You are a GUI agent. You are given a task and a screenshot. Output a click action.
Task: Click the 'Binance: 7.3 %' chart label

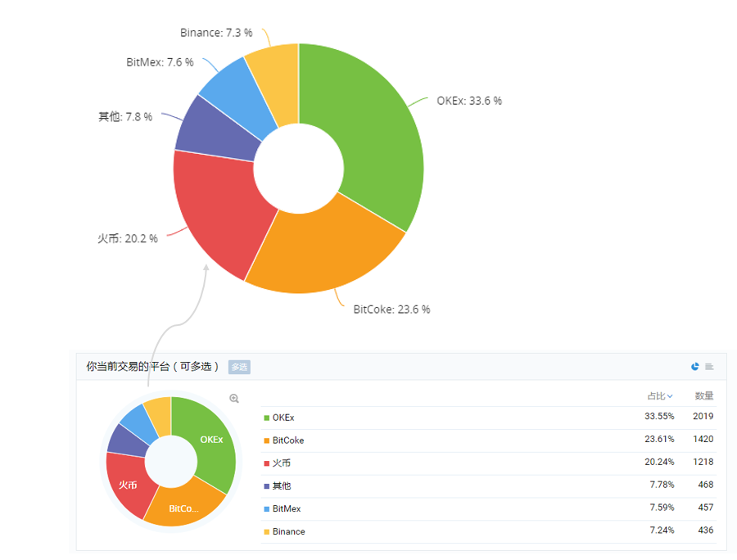pyautogui.click(x=216, y=33)
